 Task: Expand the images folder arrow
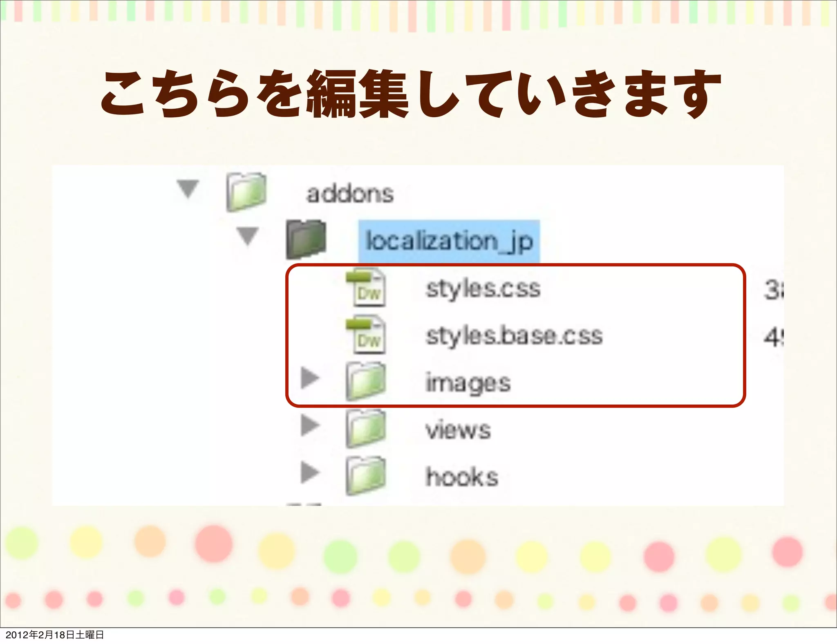click(x=310, y=378)
